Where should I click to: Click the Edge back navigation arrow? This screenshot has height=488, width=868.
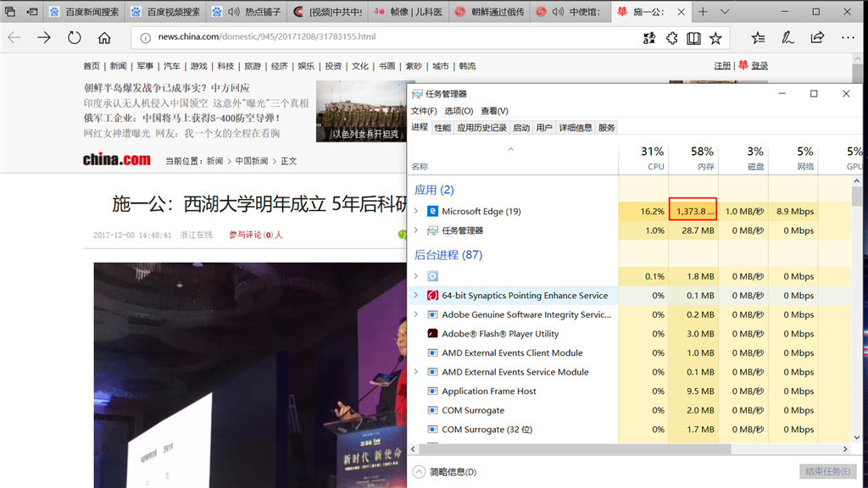pyautogui.click(x=14, y=37)
